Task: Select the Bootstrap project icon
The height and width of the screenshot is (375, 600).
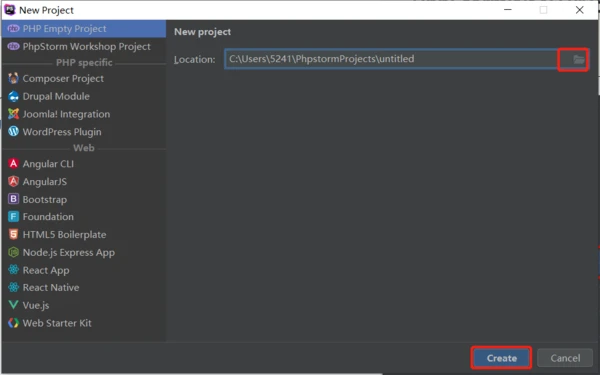Action: point(13,199)
